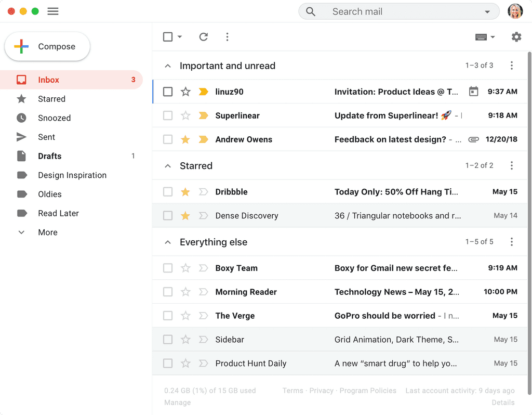Open the Inbox folder
Image resolution: width=532 pixels, height=415 pixels.
coord(71,80)
